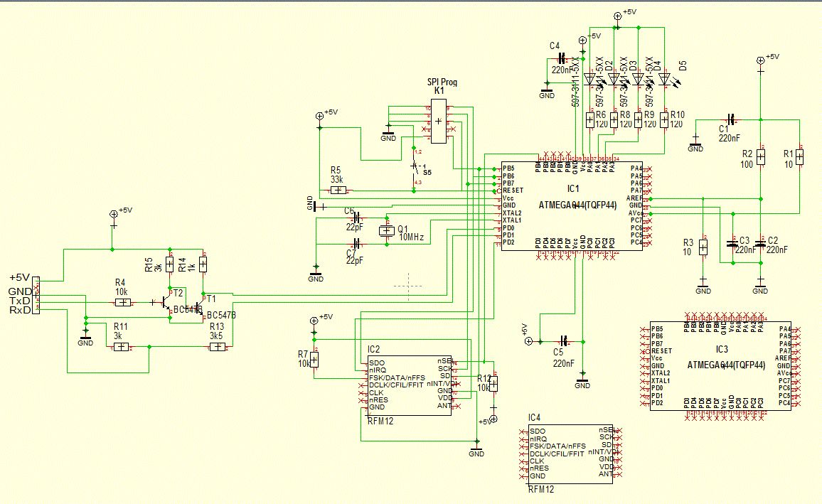This screenshot has height=504, width=822.
Task: Select resistor R10 120 symbol
Action: coord(664,120)
